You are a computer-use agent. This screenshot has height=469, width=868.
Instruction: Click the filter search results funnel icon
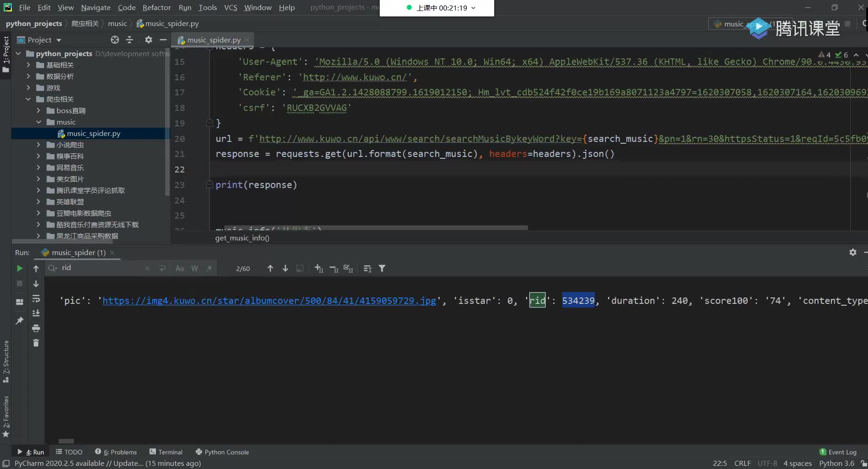point(382,268)
